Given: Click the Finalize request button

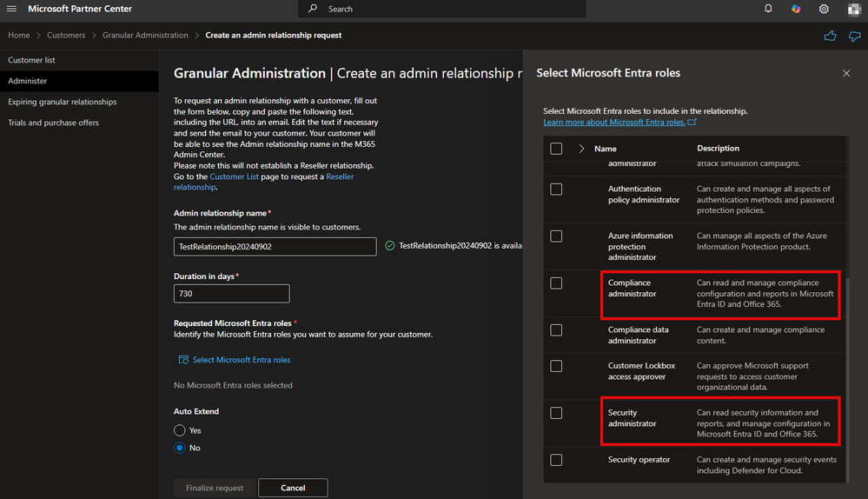Looking at the screenshot, I should (215, 488).
